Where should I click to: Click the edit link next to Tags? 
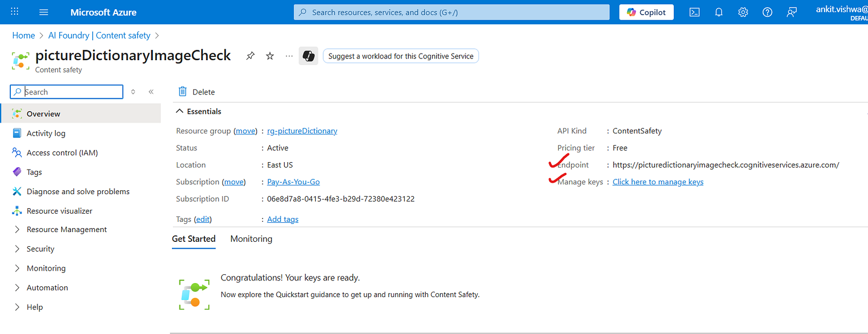click(x=203, y=220)
